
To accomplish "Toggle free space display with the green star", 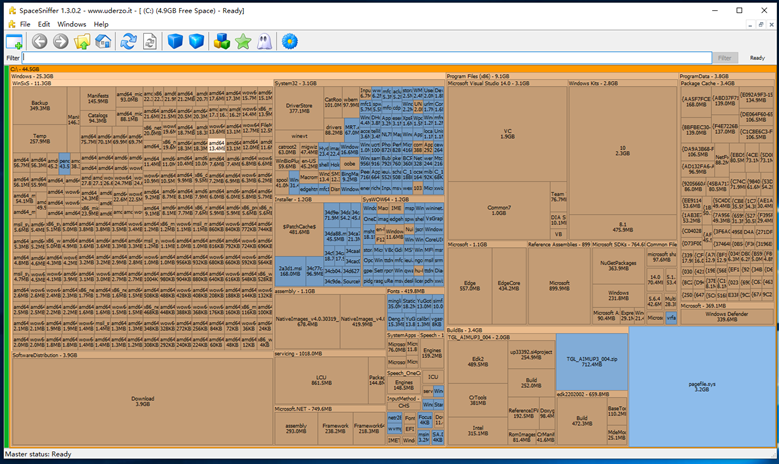I will tap(243, 41).
